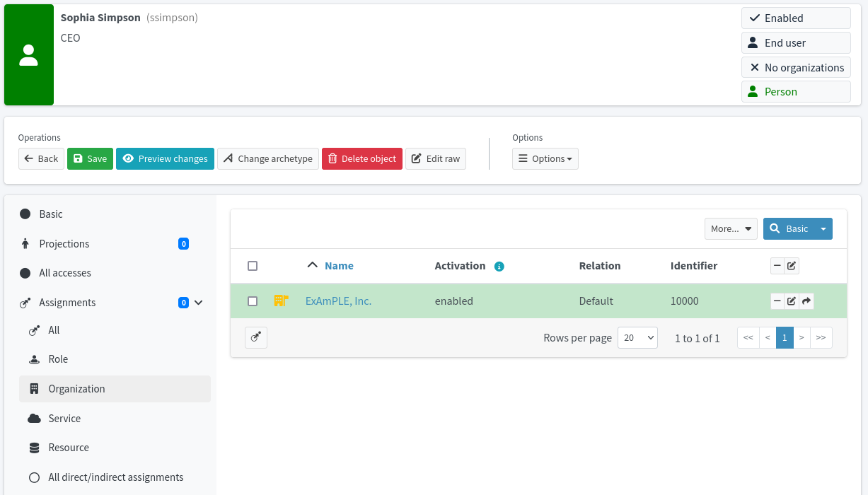This screenshot has width=868, height=495.
Task: Click the header edit icon in table
Action: tap(792, 266)
